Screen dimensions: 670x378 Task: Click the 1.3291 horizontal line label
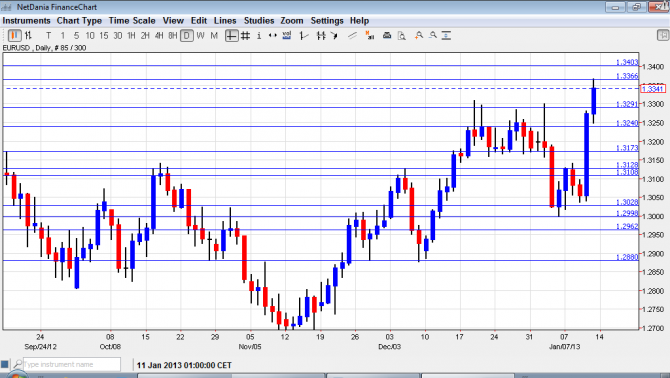(627, 104)
